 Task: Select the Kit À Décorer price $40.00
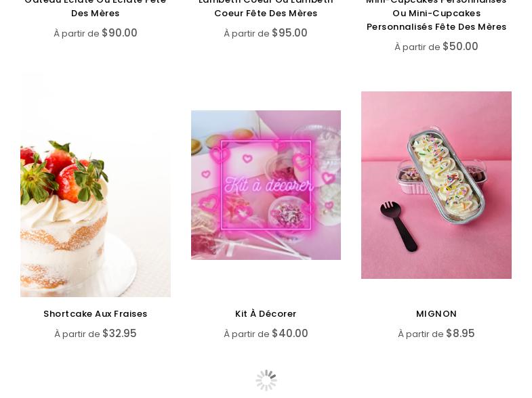(290, 333)
